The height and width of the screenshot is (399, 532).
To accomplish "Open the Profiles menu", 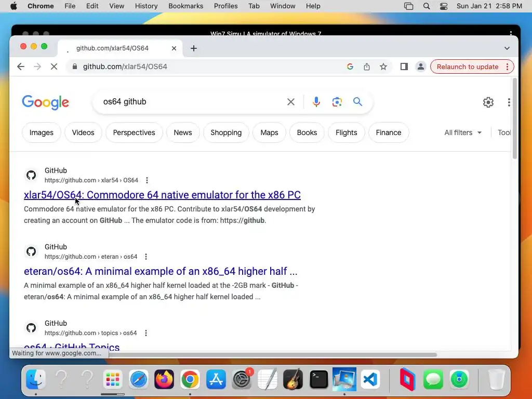I will point(225,6).
